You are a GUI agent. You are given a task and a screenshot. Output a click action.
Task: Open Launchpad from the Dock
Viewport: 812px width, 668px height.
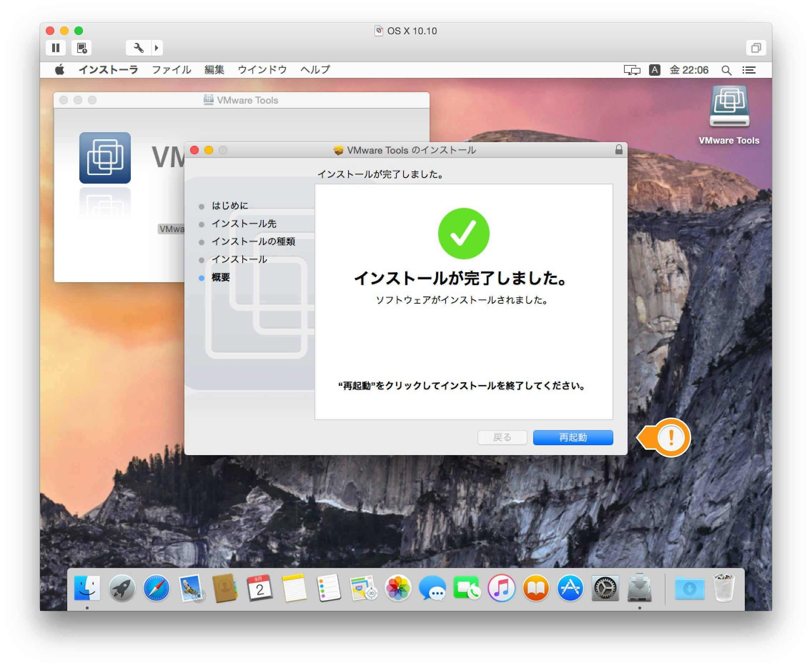pyautogui.click(x=122, y=588)
